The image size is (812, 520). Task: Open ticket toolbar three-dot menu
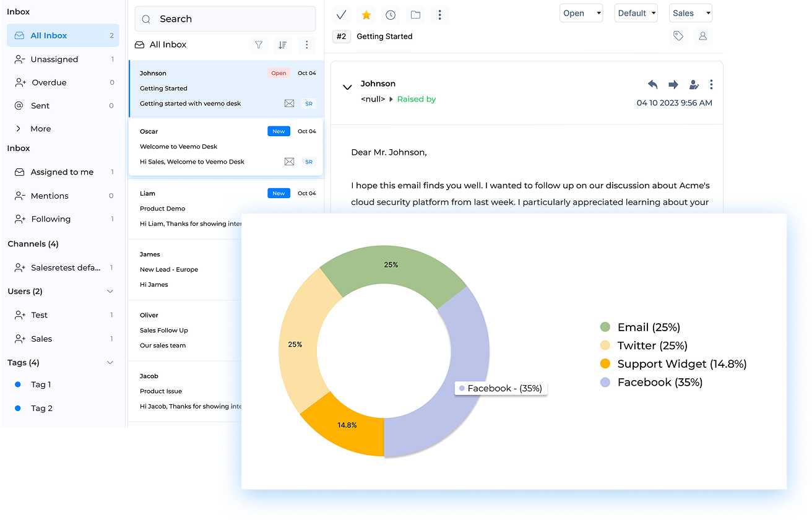click(439, 14)
